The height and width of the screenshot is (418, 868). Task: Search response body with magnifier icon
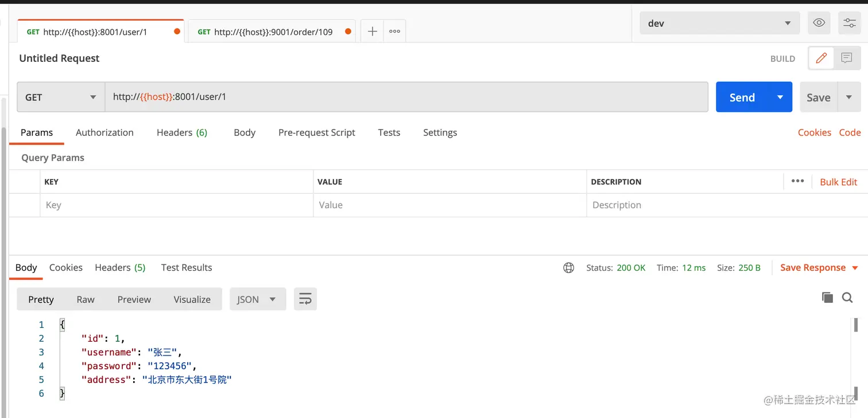[x=847, y=297]
